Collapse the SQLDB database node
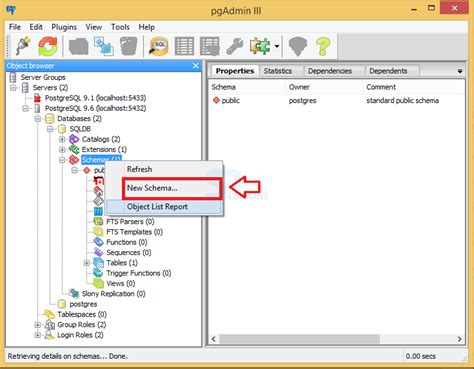The image size is (474, 369). [50, 129]
